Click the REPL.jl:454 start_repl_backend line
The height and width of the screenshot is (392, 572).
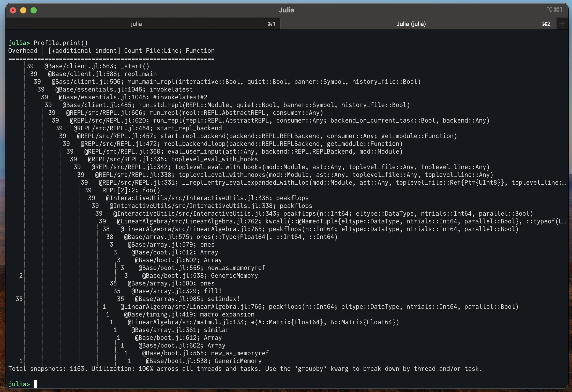[139, 128]
